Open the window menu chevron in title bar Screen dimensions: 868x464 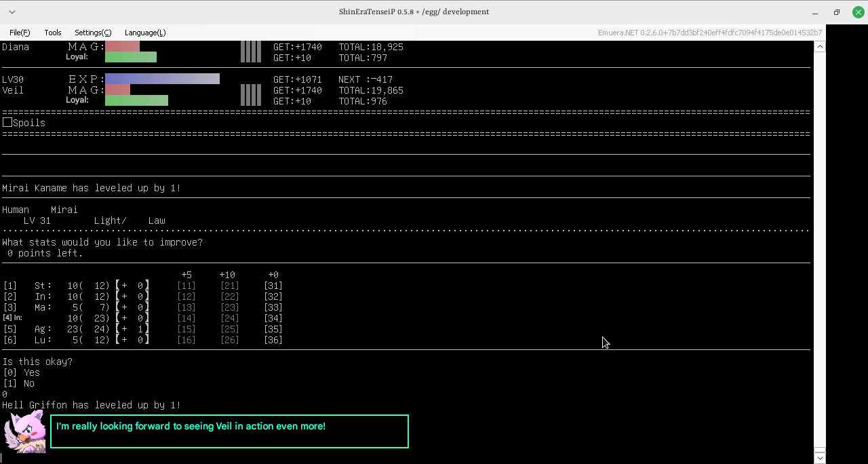point(12,12)
